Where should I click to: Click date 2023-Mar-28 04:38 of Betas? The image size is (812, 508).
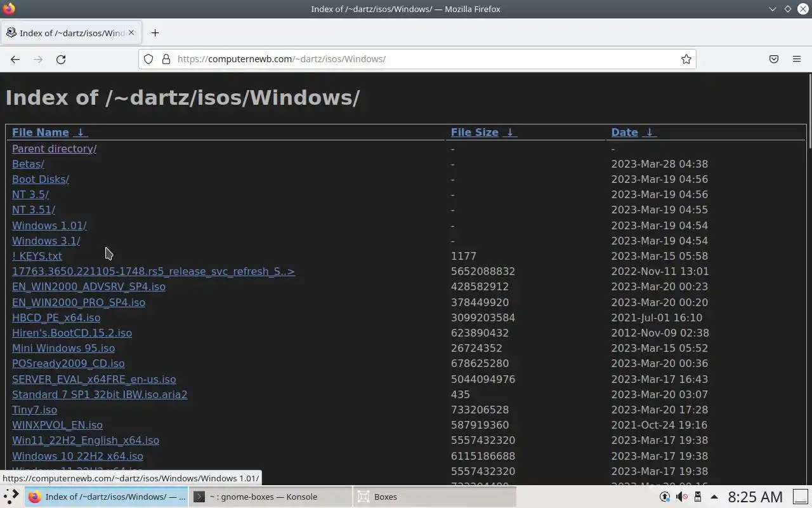[x=660, y=164]
